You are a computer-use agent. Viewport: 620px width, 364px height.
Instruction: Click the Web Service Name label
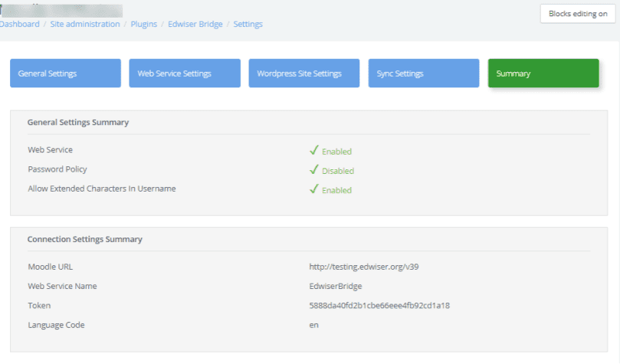62,286
